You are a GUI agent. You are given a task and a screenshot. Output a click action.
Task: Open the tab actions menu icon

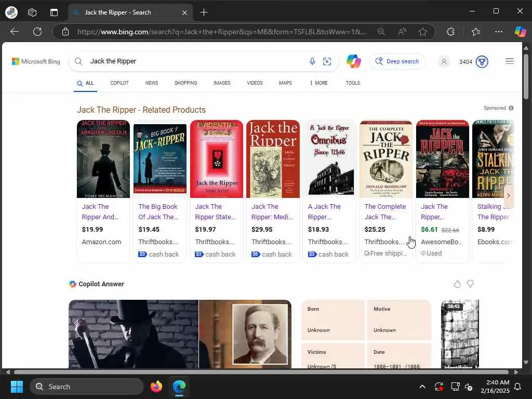click(54, 12)
